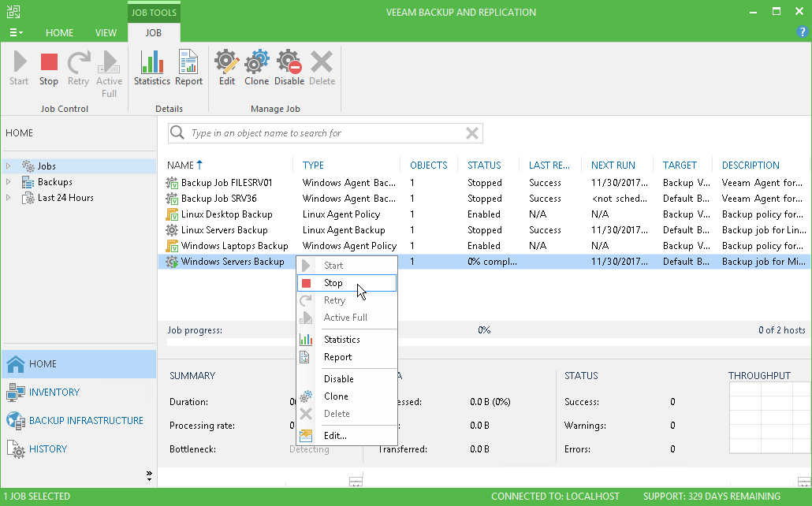Sort by the DESCRIPTION column header
Viewport: 812px width, 506px height.
(751, 166)
